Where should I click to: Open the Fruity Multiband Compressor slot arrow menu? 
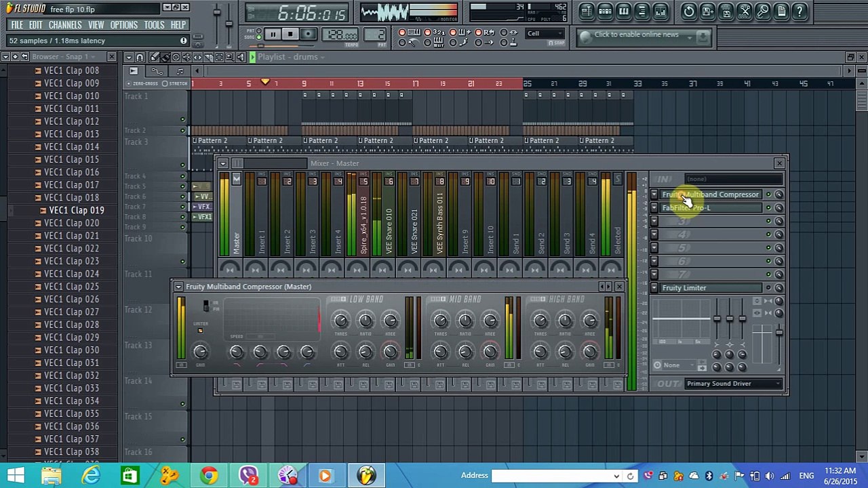click(x=654, y=195)
